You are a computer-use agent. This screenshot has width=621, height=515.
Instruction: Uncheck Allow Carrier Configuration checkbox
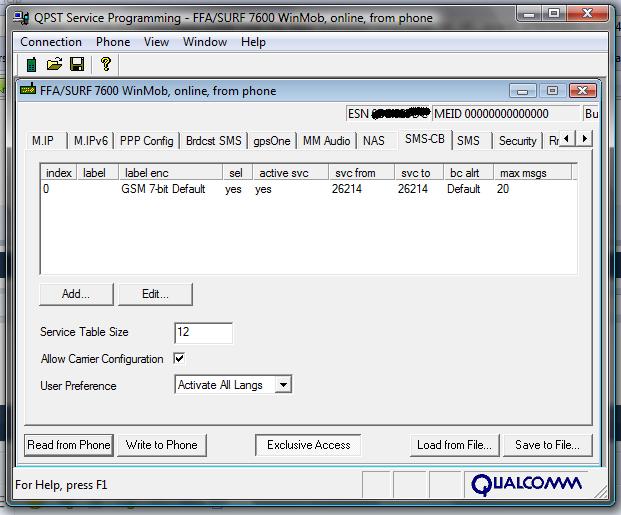click(x=179, y=359)
